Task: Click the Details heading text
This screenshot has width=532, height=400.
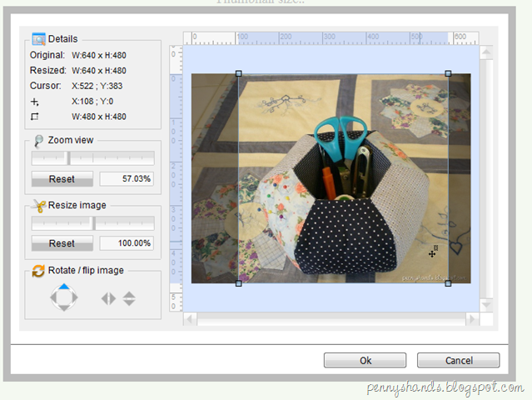Action: 62,39
